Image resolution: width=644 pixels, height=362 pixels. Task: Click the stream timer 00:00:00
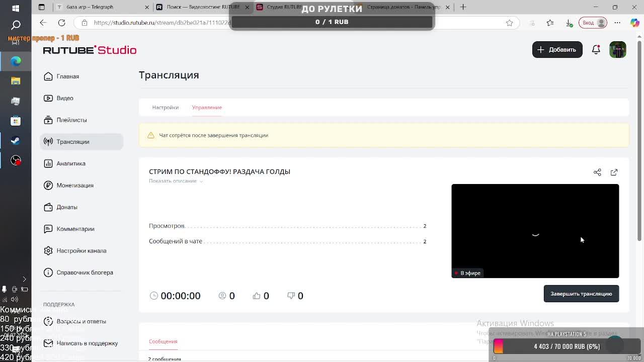(x=175, y=296)
